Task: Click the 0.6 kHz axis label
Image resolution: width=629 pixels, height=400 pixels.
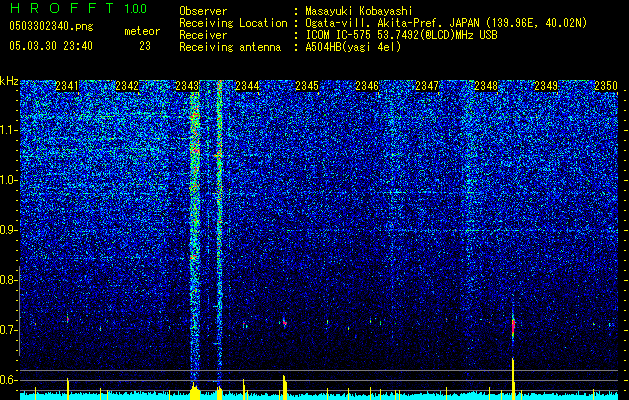Action: (x=8, y=380)
